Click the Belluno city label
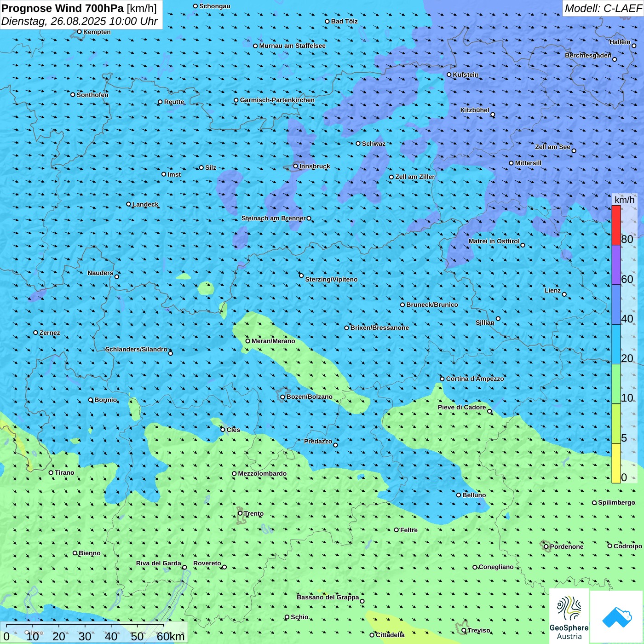644x644 pixels. [x=474, y=495]
